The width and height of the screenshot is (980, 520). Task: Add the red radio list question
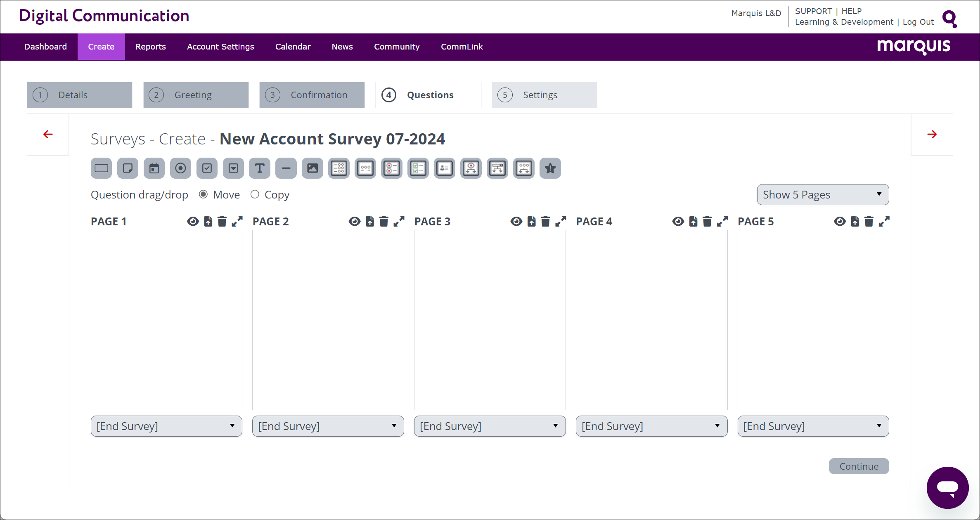[x=392, y=168]
